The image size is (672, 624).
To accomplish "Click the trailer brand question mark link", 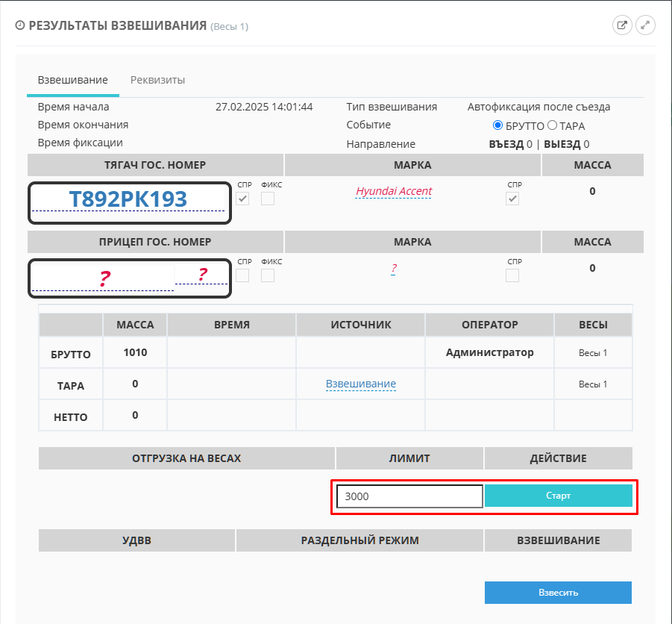I will [x=393, y=269].
